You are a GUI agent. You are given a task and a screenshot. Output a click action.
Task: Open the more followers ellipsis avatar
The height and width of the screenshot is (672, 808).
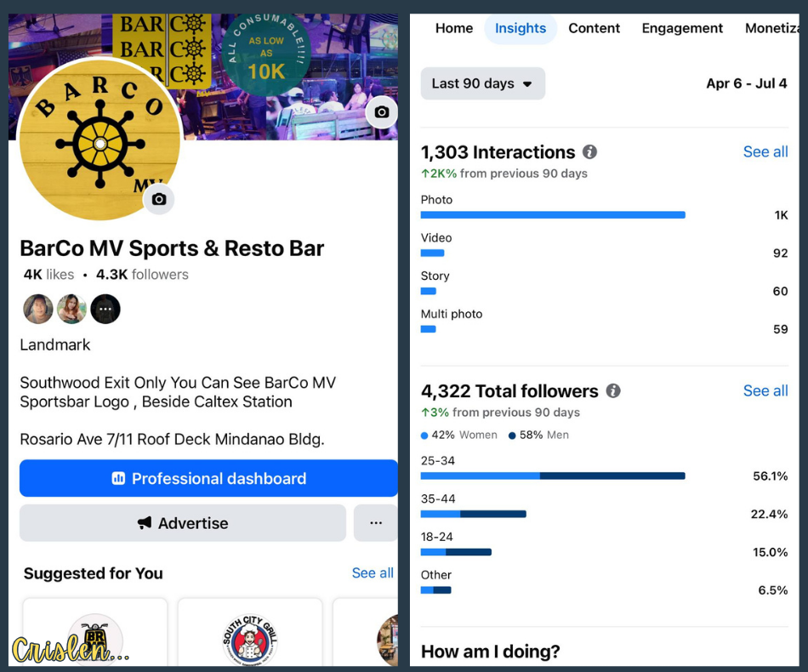[105, 309]
